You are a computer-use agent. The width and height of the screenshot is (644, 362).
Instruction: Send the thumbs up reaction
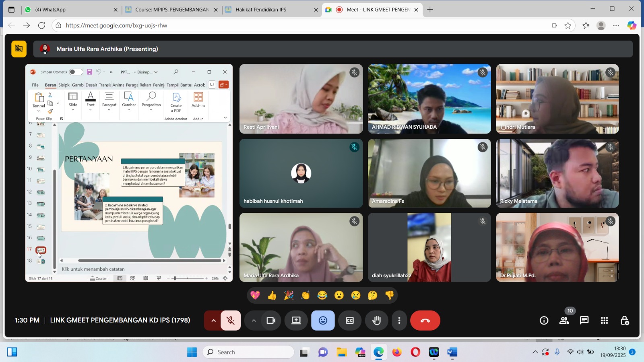click(272, 296)
